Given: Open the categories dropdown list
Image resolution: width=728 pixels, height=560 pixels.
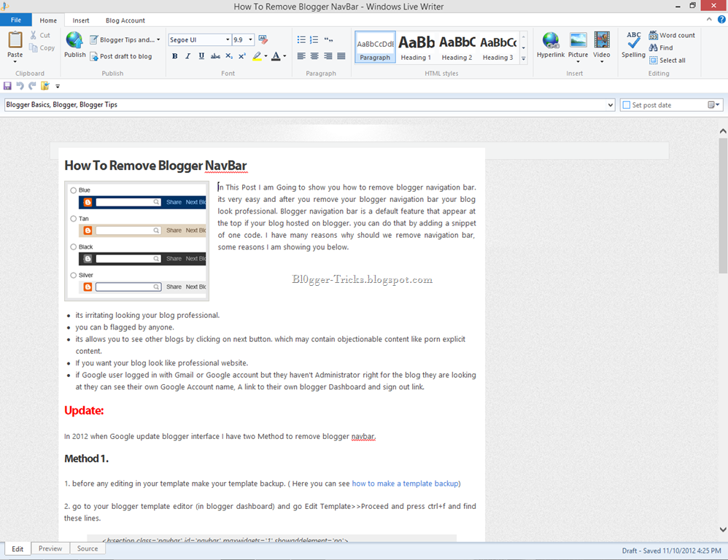Looking at the screenshot, I should [610, 105].
